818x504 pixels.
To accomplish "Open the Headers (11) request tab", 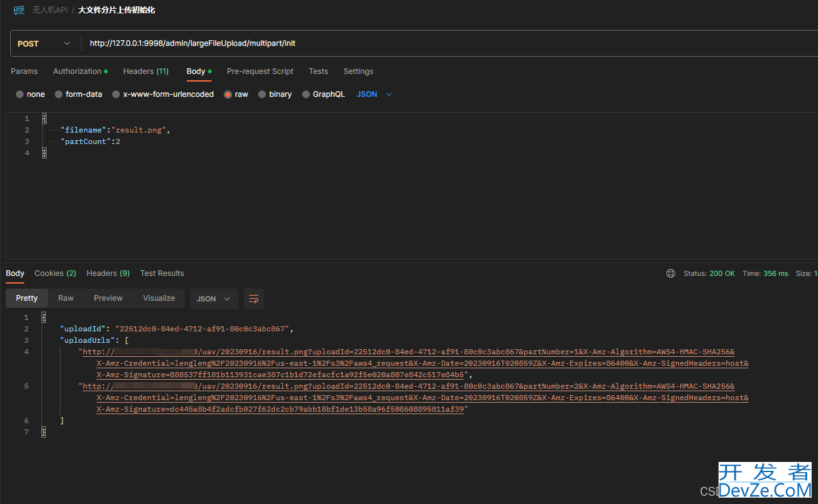I will [146, 71].
